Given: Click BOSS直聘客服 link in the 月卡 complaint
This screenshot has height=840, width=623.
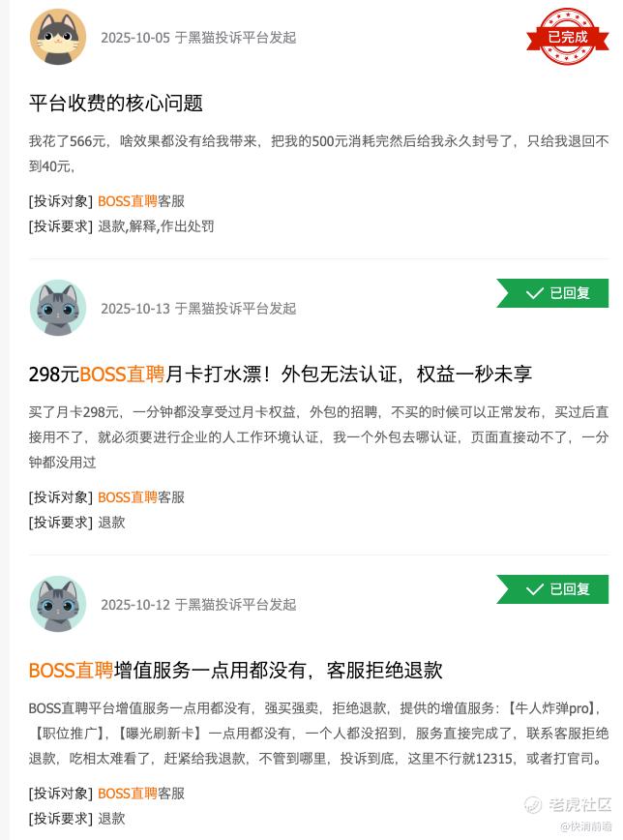Looking at the screenshot, I should (141, 497).
